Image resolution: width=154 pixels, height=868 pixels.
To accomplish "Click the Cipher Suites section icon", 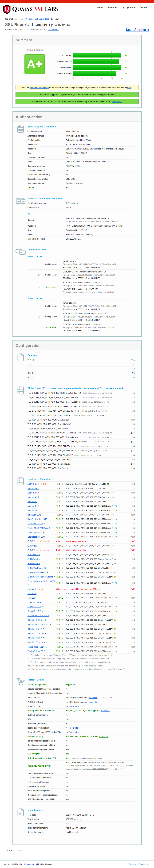I will coord(20,390).
